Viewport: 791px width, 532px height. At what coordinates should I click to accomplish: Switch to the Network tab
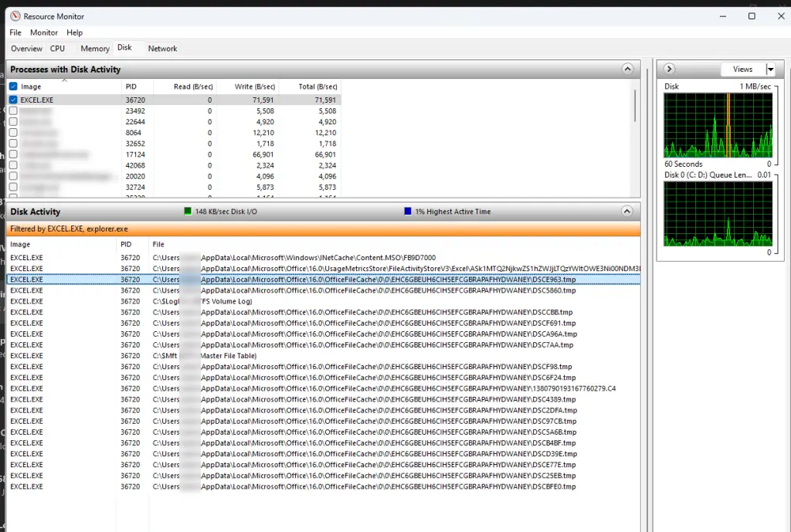point(162,49)
